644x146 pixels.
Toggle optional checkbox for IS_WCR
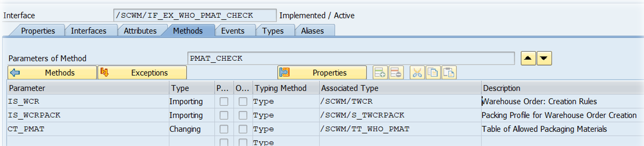click(x=243, y=101)
